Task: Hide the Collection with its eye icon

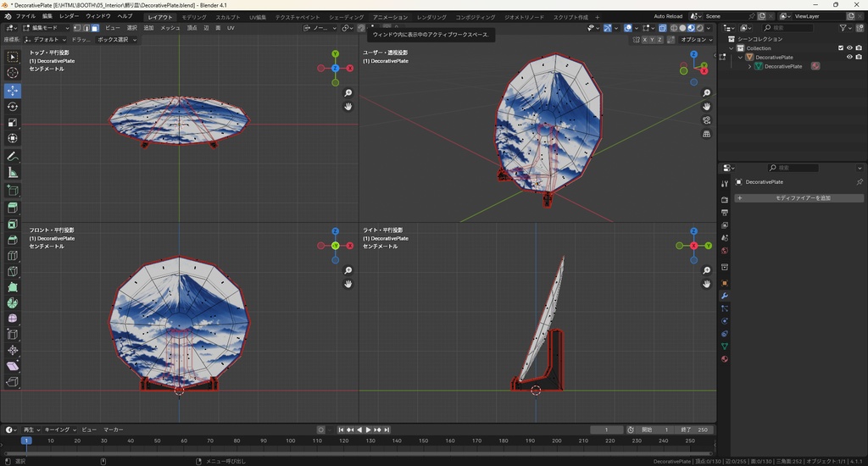Action: coord(849,48)
